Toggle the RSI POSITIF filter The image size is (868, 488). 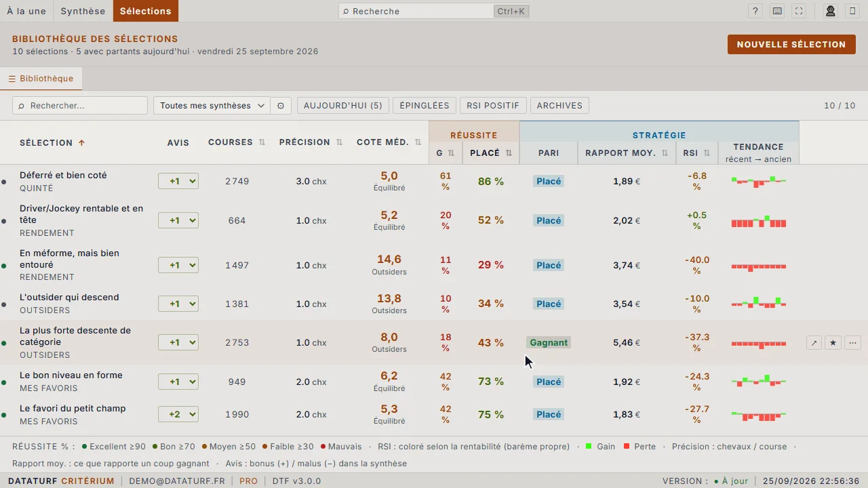tap(493, 106)
